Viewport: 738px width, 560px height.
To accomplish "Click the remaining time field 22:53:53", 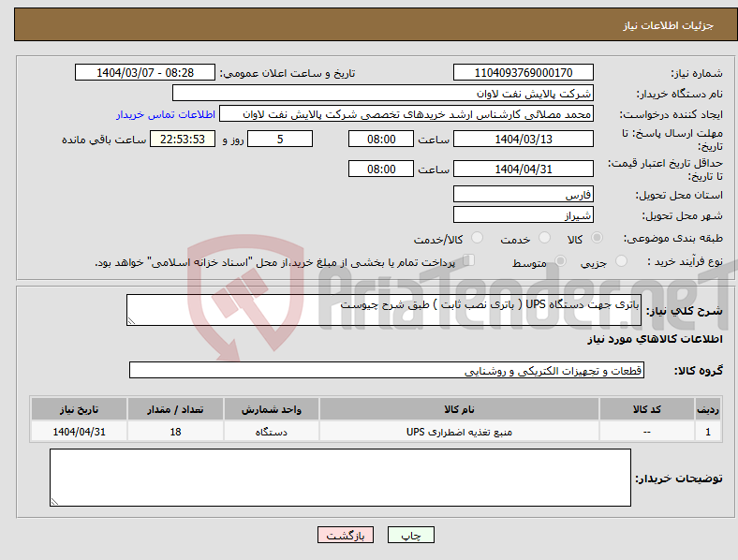I will coord(183,139).
